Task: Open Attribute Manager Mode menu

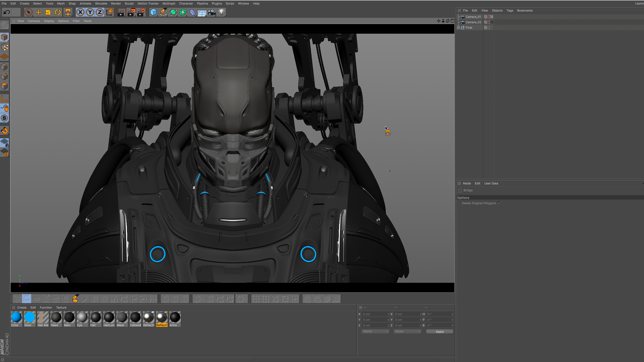Action: pyautogui.click(x=467, y=183)
